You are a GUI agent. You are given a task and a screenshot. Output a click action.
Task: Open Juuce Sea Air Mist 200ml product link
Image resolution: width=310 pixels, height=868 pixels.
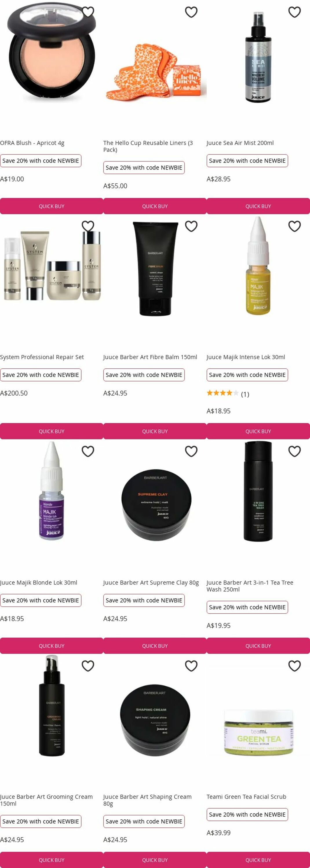tap(240, 143)
